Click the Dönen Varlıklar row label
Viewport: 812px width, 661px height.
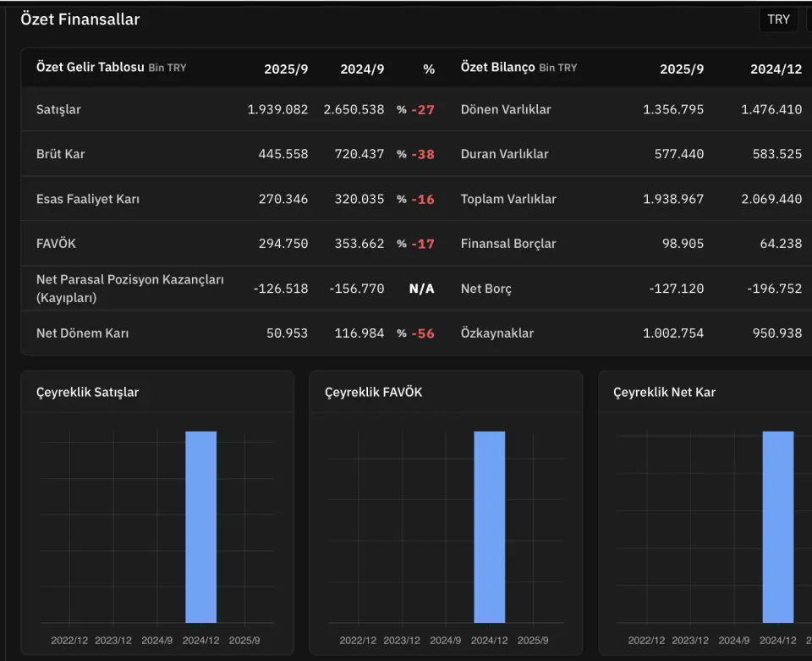click(506, 109)
